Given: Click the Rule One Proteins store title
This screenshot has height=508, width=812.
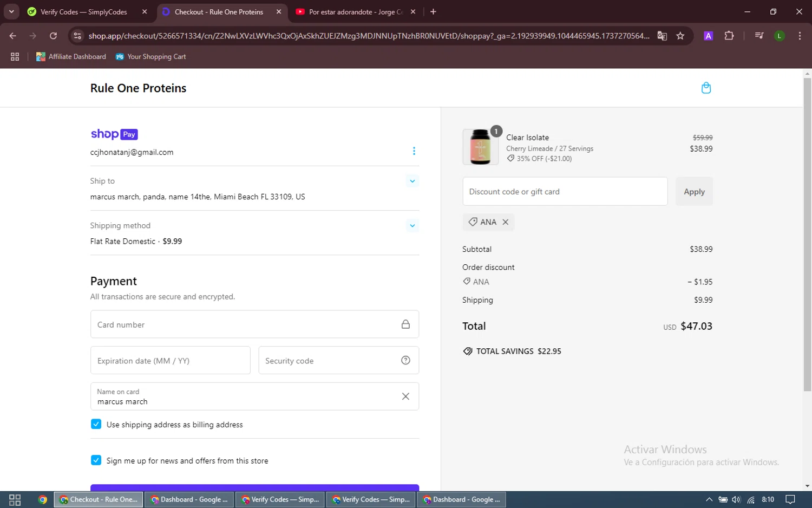Looking at the screenshot, I should click(138, 88).
